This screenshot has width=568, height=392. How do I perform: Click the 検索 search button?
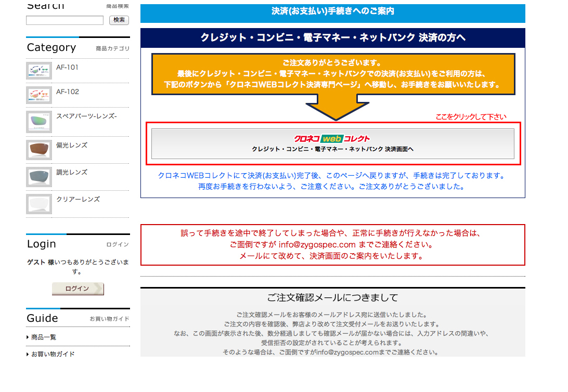click(119, 20)
